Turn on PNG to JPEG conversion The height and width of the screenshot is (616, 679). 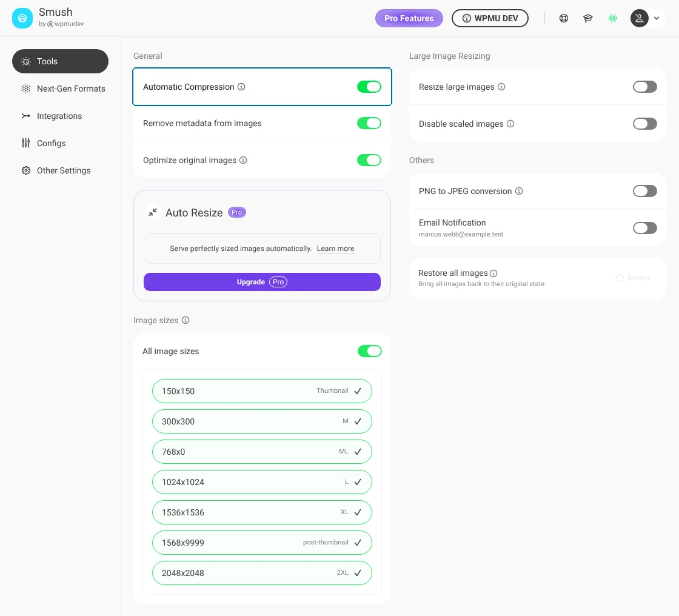tap(645, 191)
